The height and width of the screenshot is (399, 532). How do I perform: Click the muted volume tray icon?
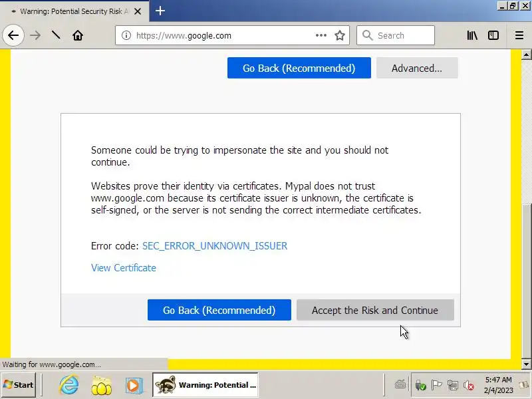point(469,385)
